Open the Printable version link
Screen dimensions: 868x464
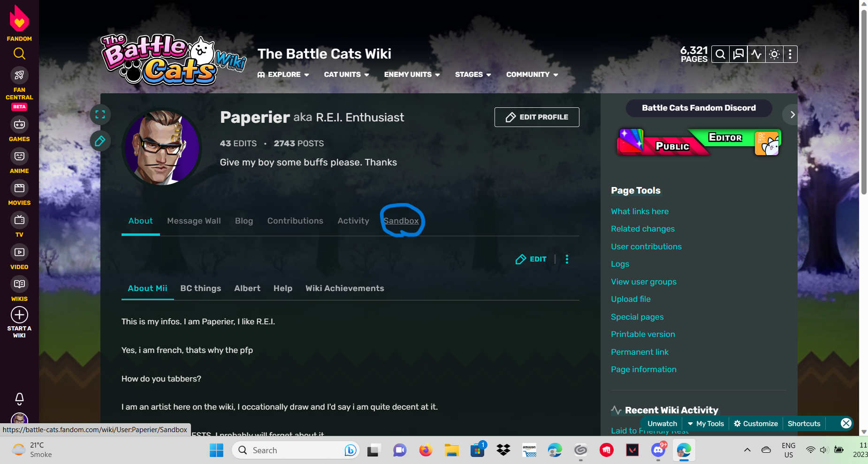coord(643,334)
